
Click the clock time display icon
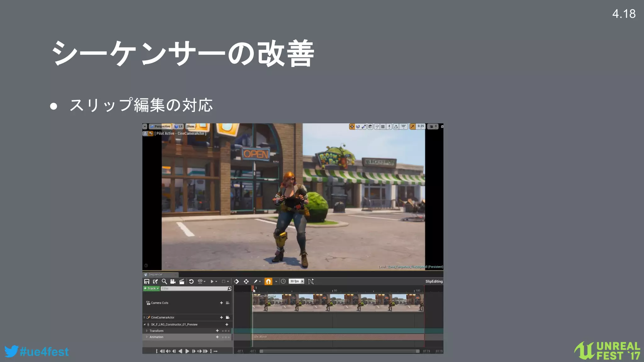point(283,282)
